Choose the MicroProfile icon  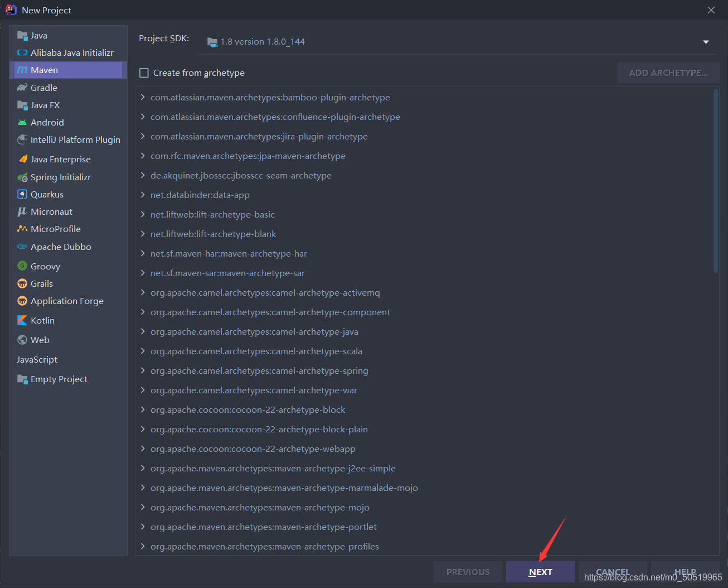pos(22,229)
